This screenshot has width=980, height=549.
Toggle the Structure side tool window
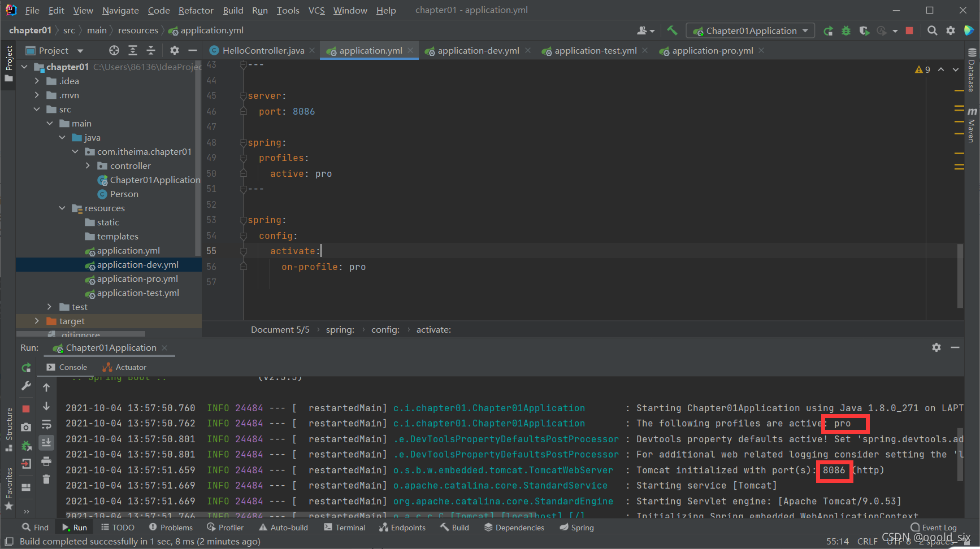pos(8,429)
